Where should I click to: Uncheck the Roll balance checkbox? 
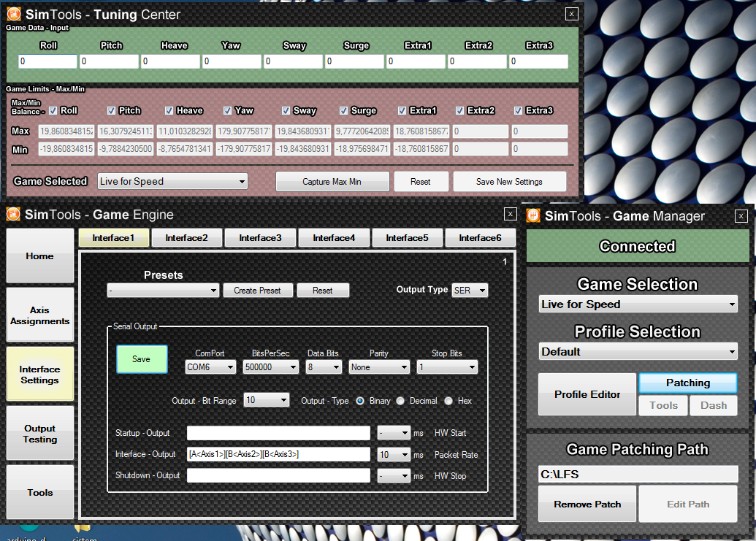pyautogui.click(x=53, y=111)
